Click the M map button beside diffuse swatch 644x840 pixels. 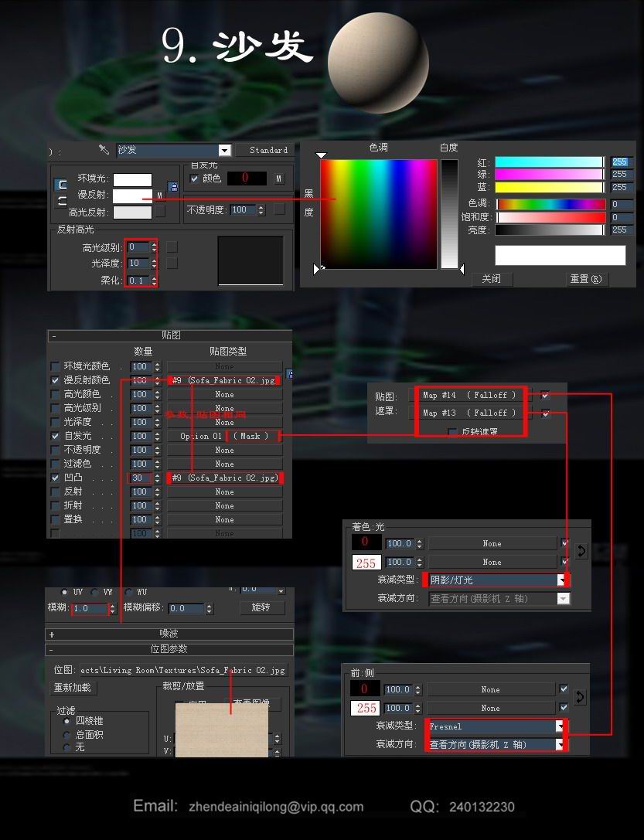coord(160,196)
